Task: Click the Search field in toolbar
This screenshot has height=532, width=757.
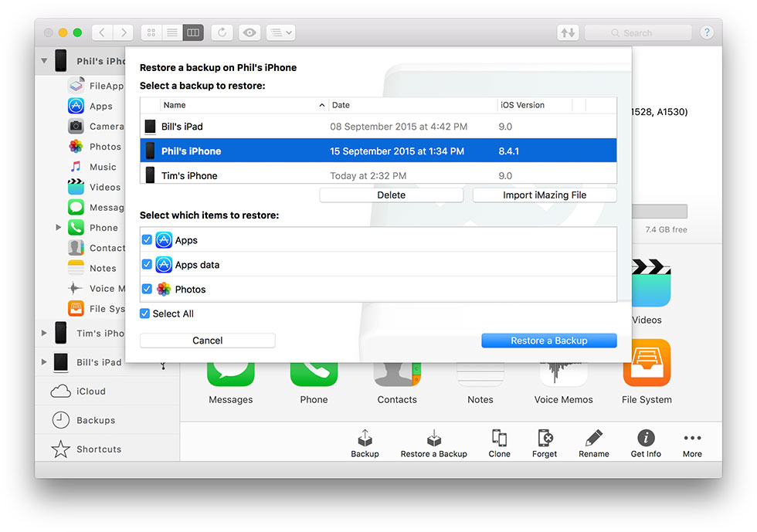Action: 637,32
